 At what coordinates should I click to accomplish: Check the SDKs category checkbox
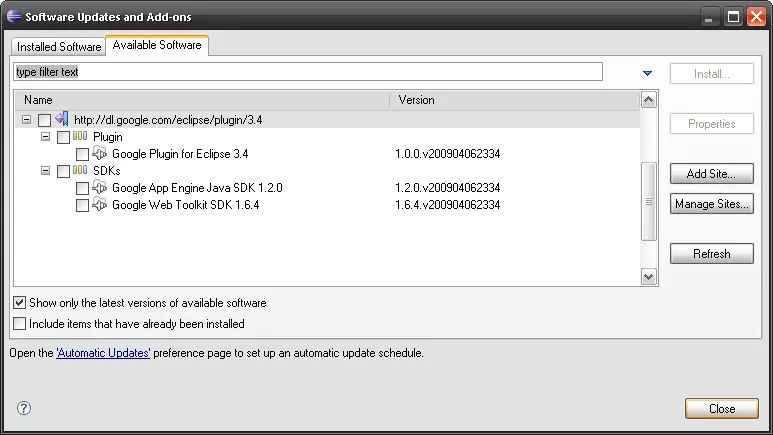click(x=63, y=171)
